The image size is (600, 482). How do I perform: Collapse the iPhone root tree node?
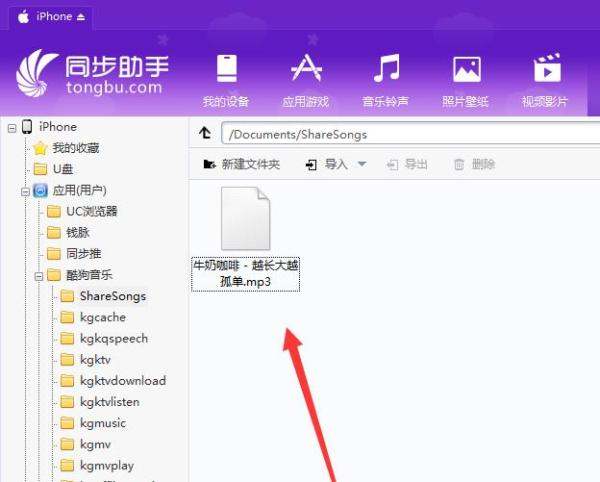[x=10, y=127]
